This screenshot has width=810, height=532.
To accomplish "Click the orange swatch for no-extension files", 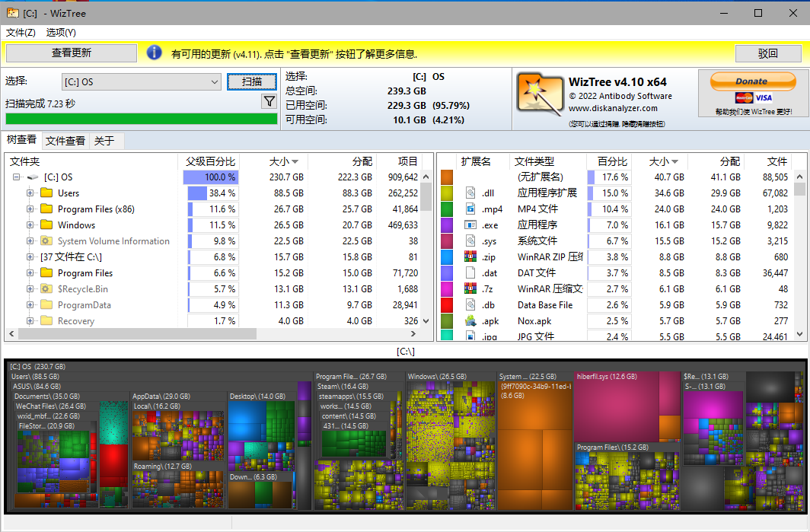I will 447,177.
